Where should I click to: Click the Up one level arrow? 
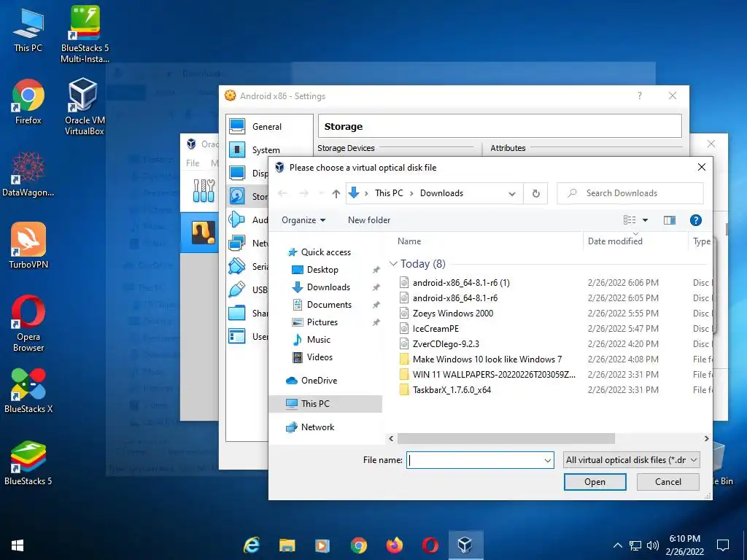pos(336,193)
